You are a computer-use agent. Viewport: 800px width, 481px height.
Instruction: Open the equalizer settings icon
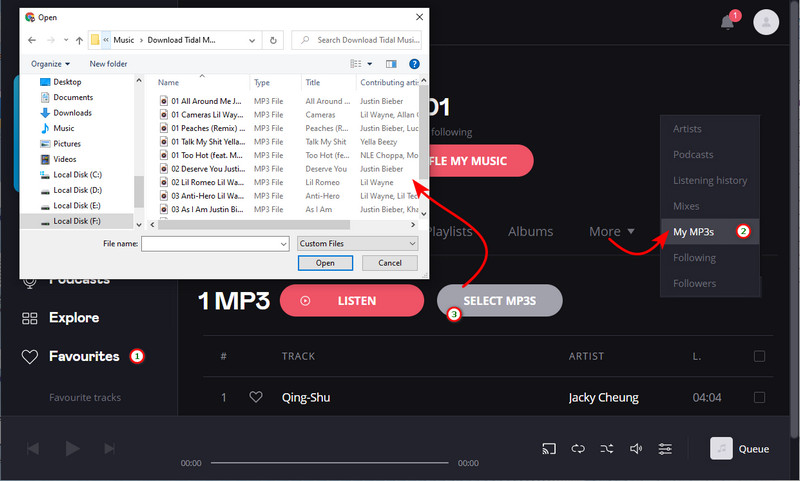[x=665, y=449]
